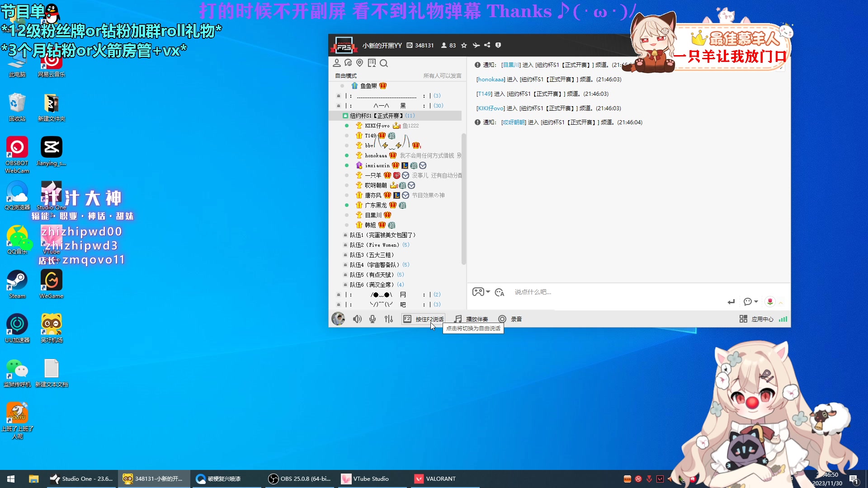Open the channel notice board icon
This screenshot has height=488, width=868.
[372, 63]
